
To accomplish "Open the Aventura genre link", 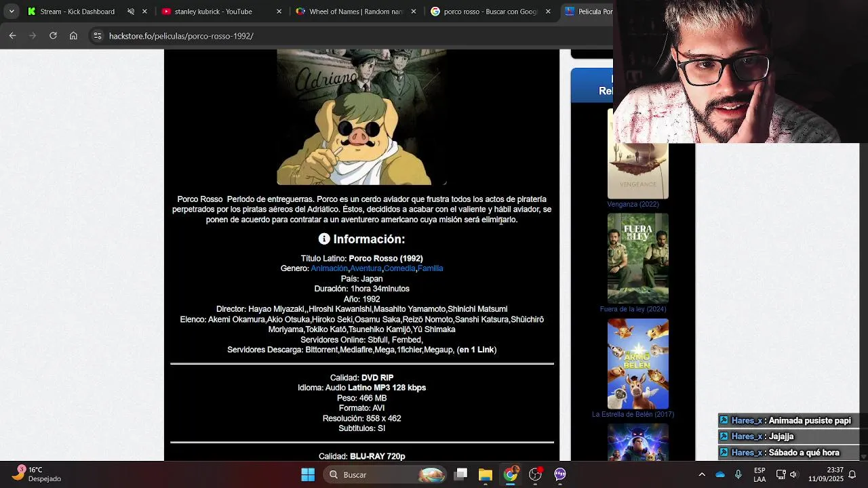I will coord(366,268).
